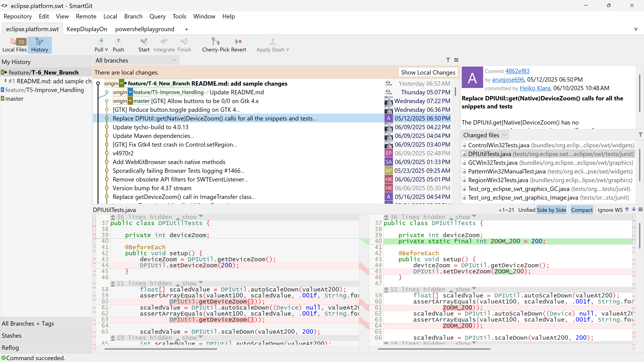Open commit list hamburger menu
The image size is (644, 362).
[x=456, y=60]
